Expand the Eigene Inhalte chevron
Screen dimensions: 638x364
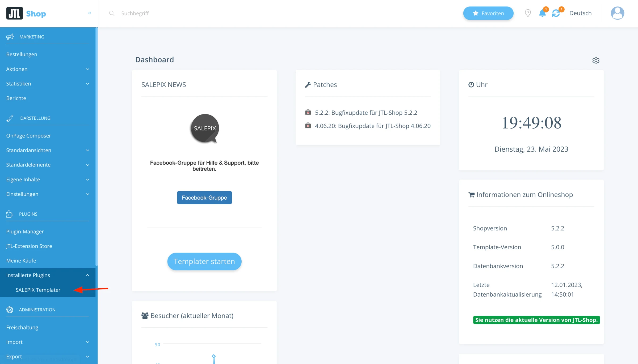[x=87, y=179]
